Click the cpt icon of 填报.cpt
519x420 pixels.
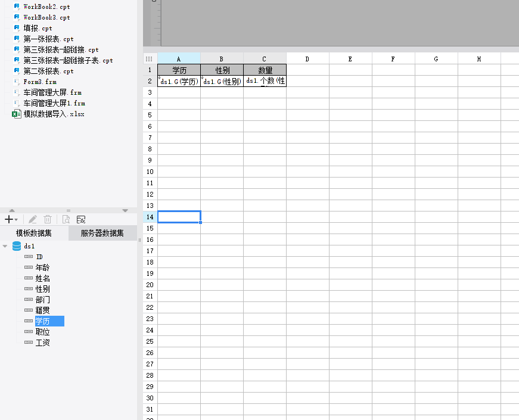pyautogui.click(x=17, y=28)
